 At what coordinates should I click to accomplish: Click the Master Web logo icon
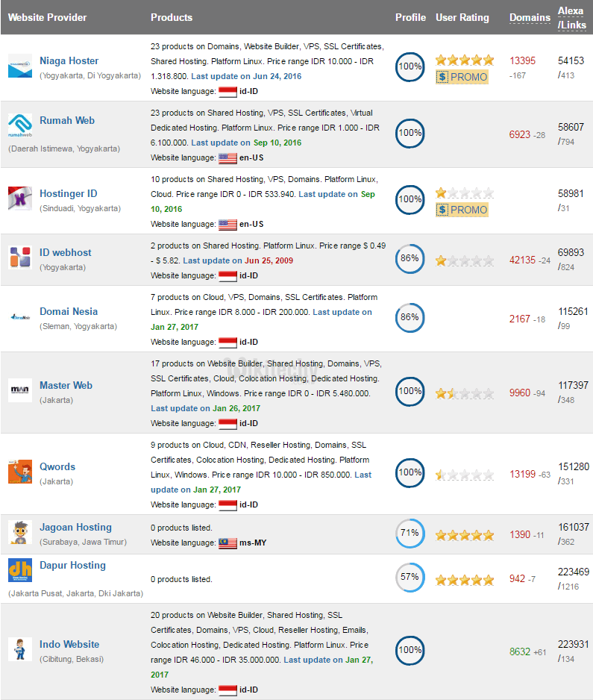[x=20, y=390]
